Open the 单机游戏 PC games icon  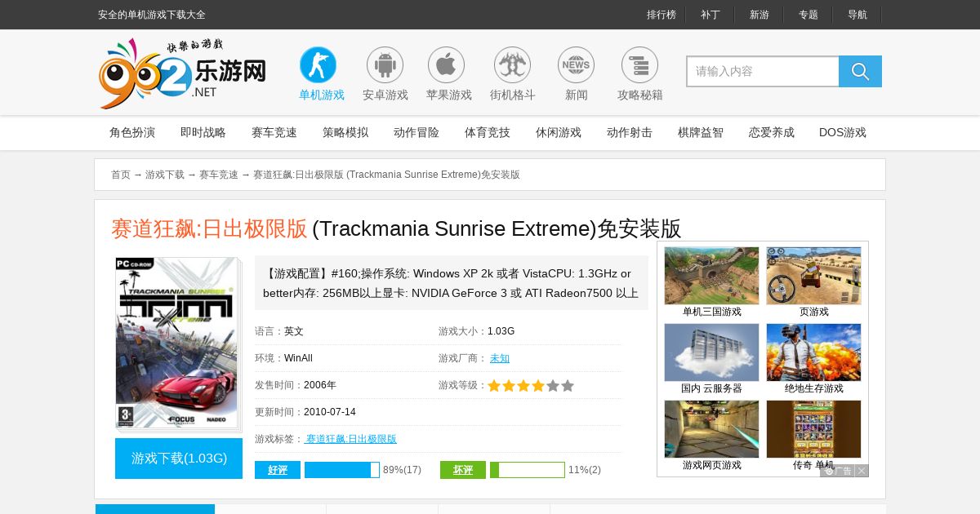318,64
